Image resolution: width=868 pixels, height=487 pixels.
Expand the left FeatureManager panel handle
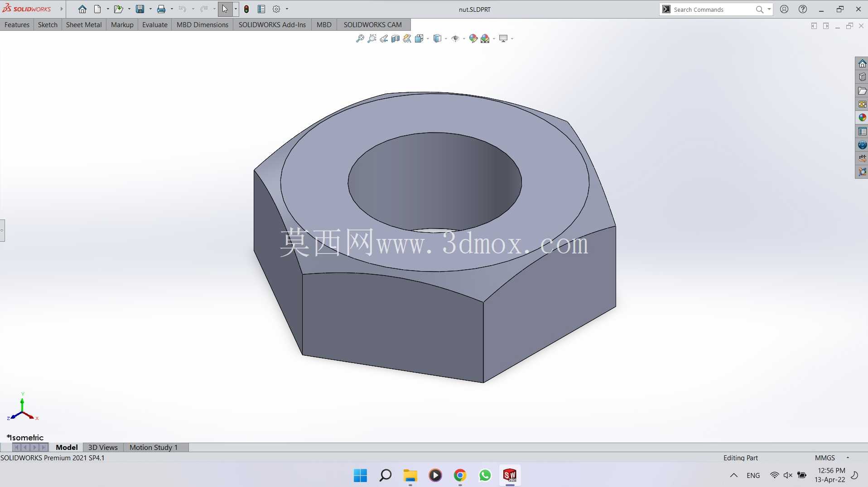click(2, 230)
